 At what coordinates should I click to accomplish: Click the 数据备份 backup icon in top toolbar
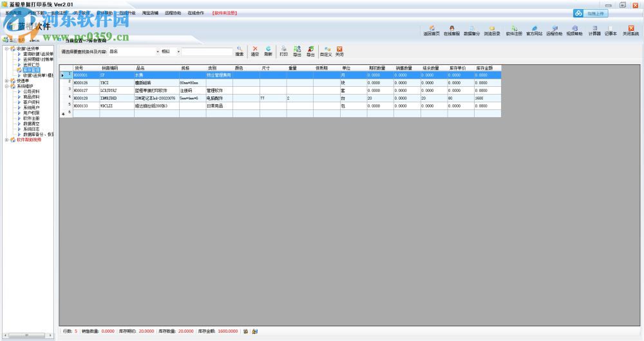point(471,31)
